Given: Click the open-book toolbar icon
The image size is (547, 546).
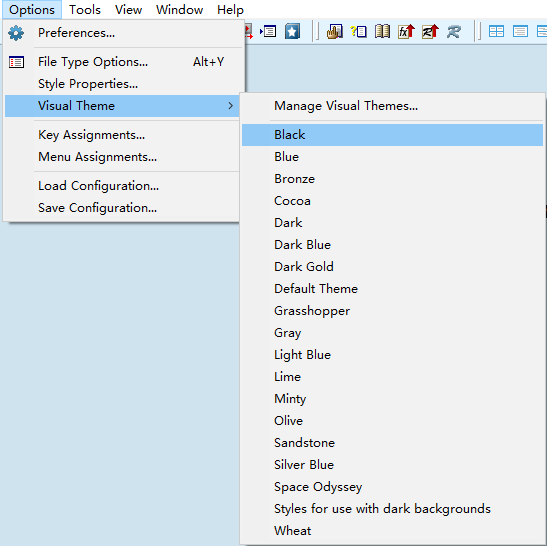Looking at the screenshot, I should tap(382, 31).
